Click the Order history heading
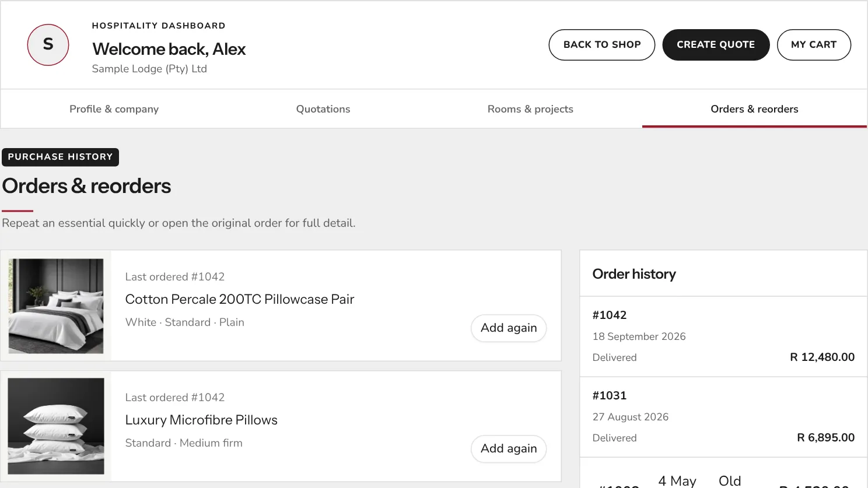The height and width of the screenshot is (488, 868). tap(634, 274)
